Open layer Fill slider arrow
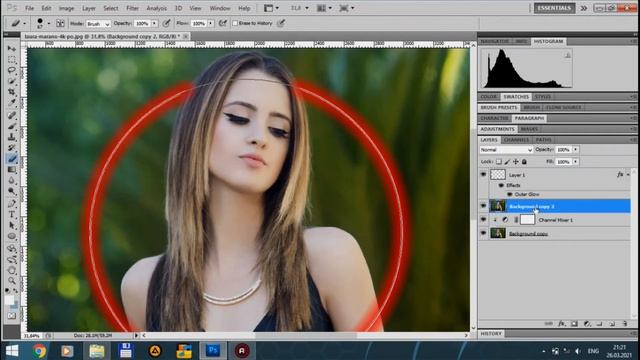The height and width of the screenshot is (360, 640). pos(576,162)
